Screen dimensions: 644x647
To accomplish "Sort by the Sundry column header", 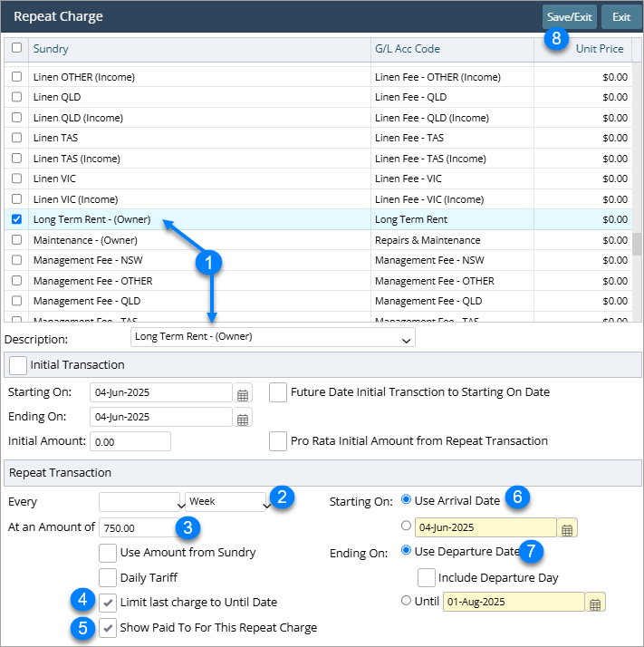I will (51, 49).
